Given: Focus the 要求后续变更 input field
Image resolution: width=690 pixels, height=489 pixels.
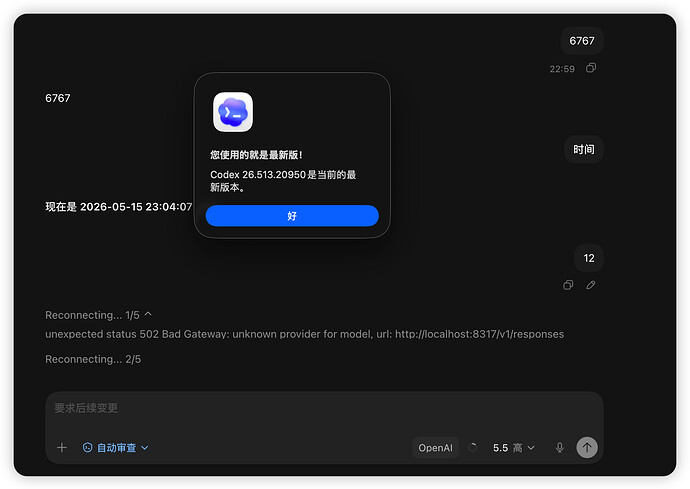Looking at the screenshot, I should click(x=324, y=408).
